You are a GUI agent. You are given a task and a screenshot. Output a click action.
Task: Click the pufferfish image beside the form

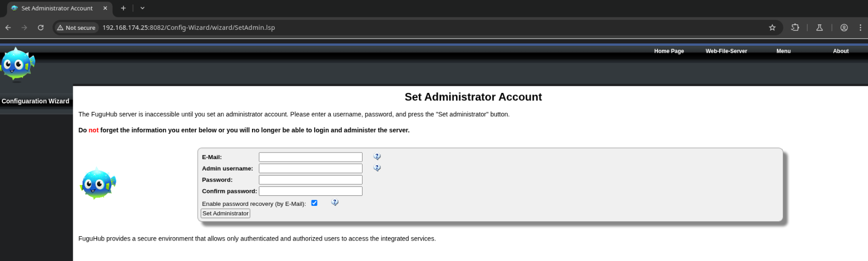point(98,183)
